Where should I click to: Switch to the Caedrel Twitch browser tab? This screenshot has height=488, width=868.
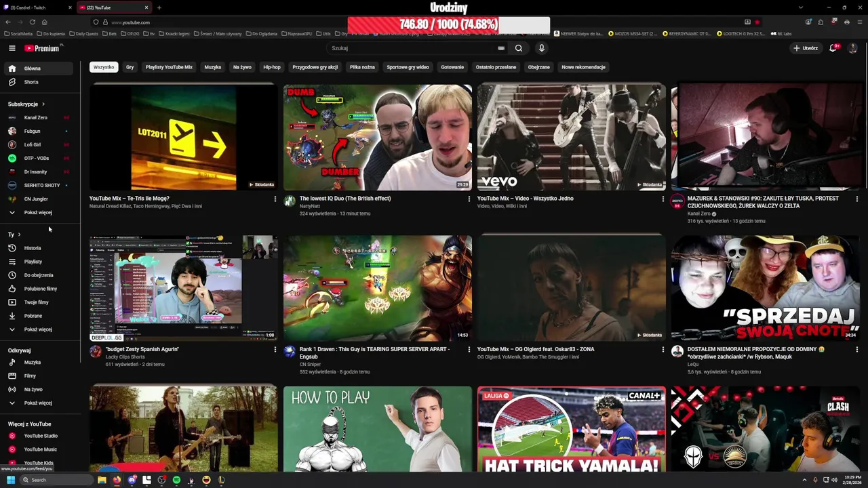[37, 7]
